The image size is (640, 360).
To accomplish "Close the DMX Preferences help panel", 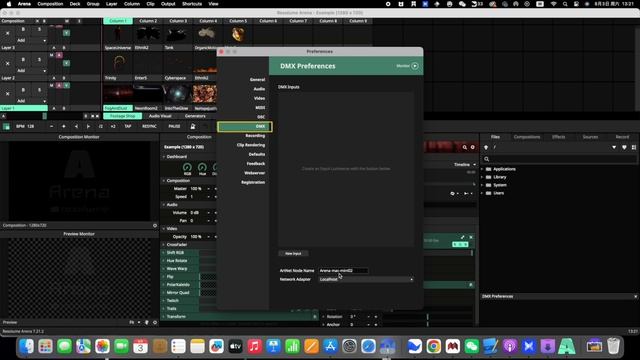I will tap(635, 296).
